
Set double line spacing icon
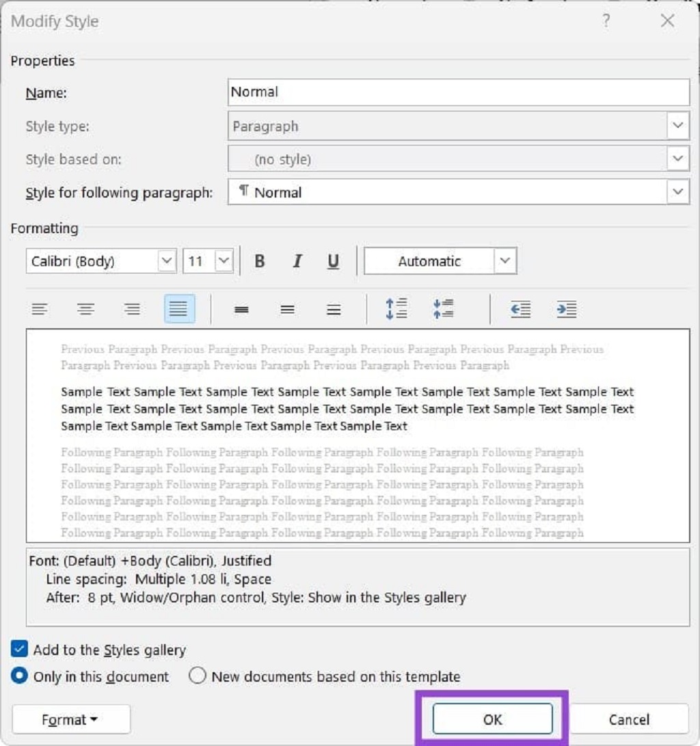pos(334,310)
